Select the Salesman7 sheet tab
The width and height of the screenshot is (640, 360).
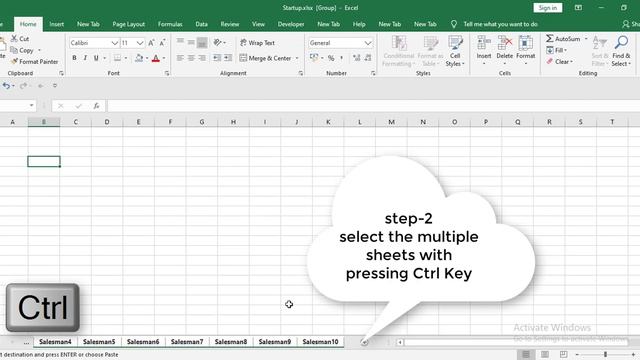click(x=187, y=342)
